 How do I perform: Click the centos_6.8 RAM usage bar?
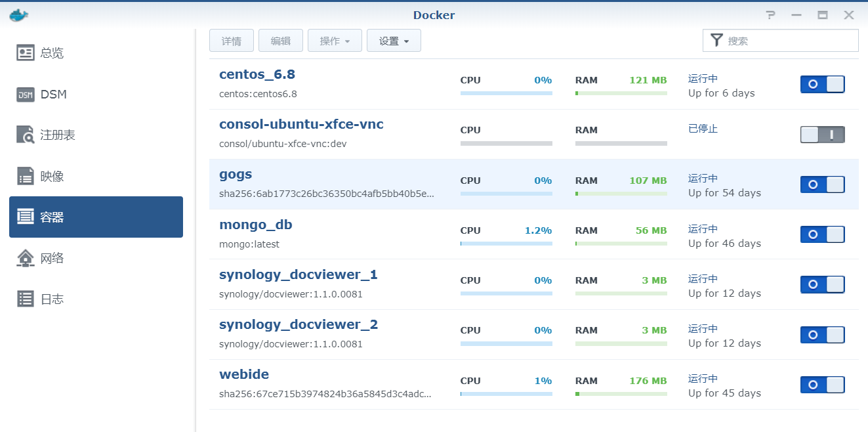pyautogui.click(x=621, y=93)
